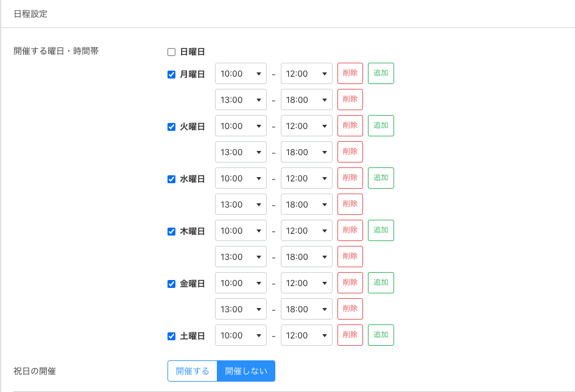Screen dimensions: 575x392
Task: Click 追加 button in 土曜日 row
Action: pyautogui.click(x=381, y=335)
